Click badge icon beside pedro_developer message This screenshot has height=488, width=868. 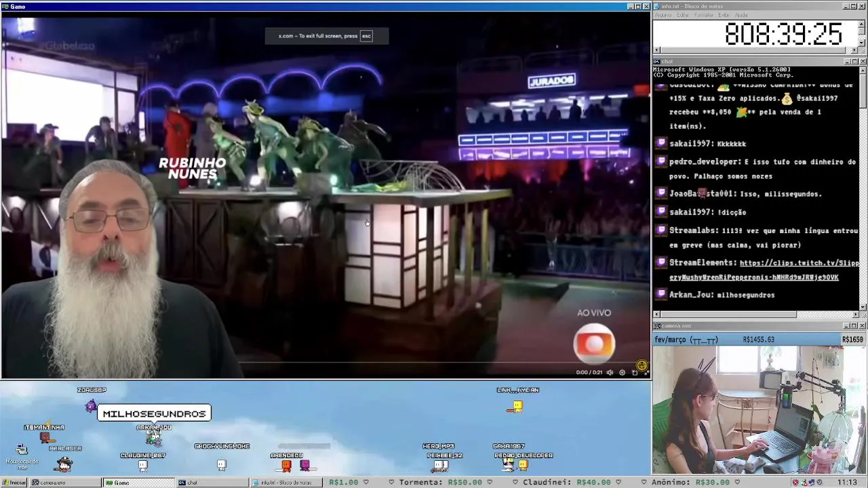661,161
